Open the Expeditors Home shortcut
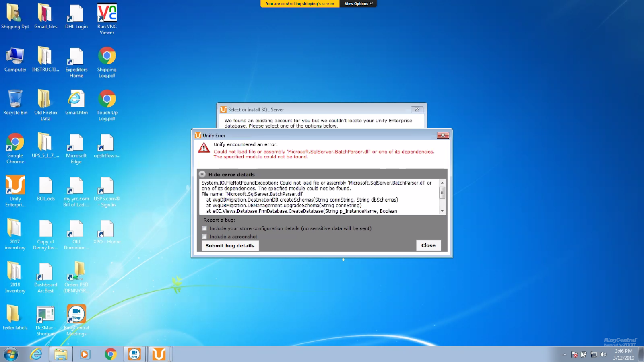 pyautogui.click(x=76, y=62)
